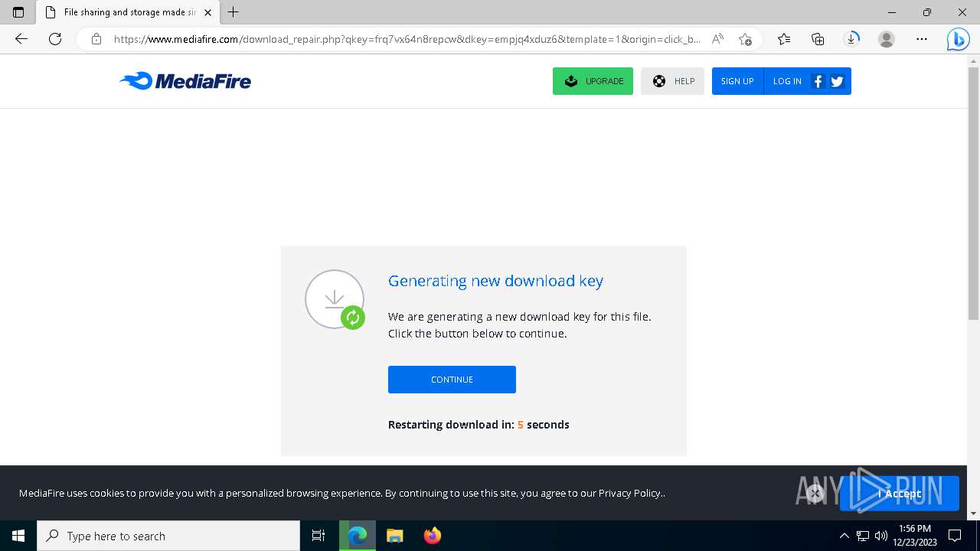Open the Downloads panel

point(852,39)
